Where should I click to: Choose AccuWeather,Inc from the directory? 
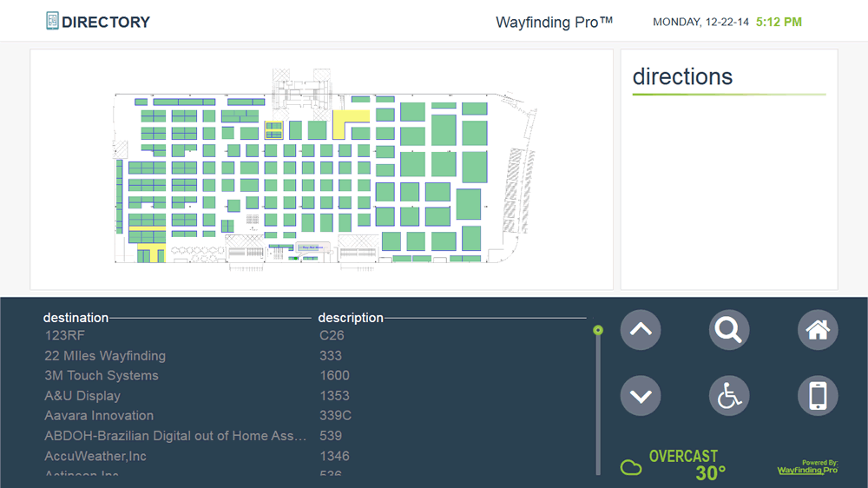coord(95,455)
